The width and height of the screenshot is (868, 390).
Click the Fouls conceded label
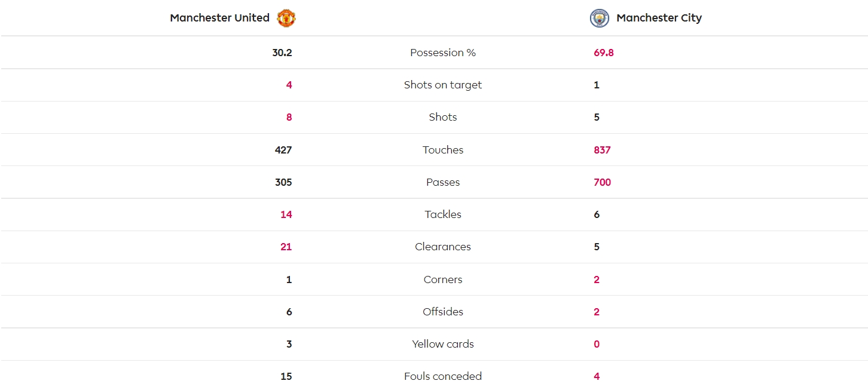click(x=443, y=376)
